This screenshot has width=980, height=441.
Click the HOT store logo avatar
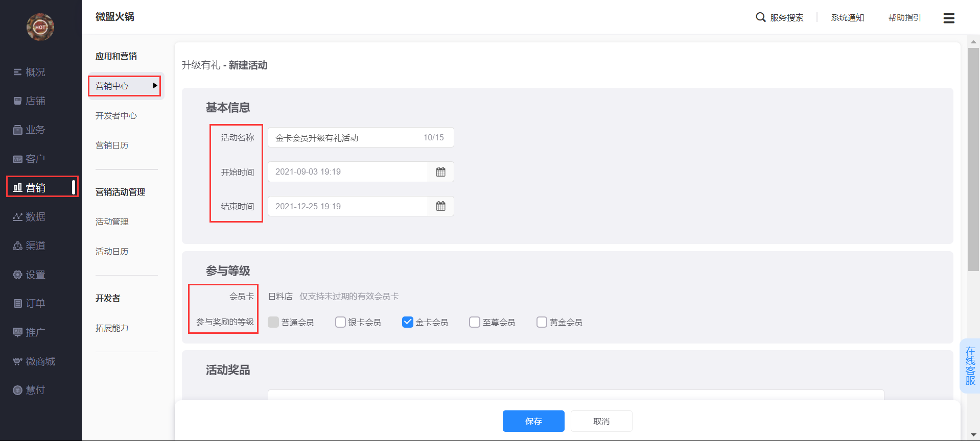[x=40, y=27]
